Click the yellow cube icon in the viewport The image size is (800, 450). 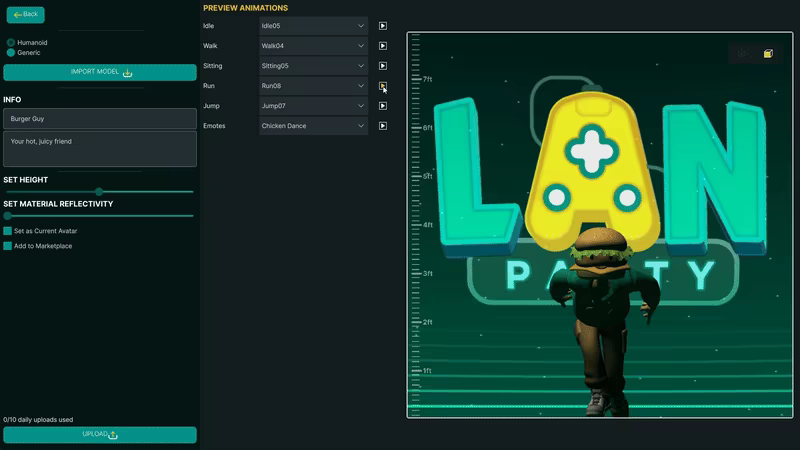click(768, 53)
